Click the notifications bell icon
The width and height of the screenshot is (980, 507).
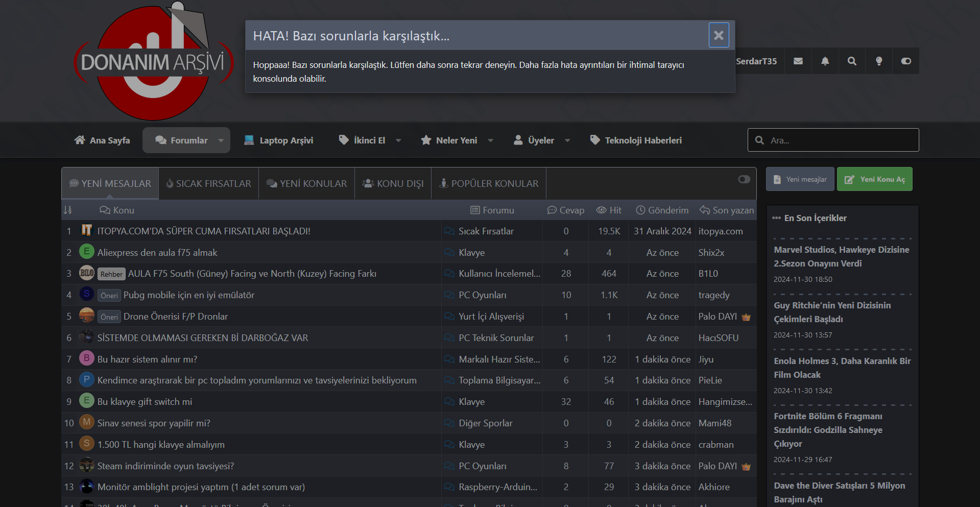825,61
